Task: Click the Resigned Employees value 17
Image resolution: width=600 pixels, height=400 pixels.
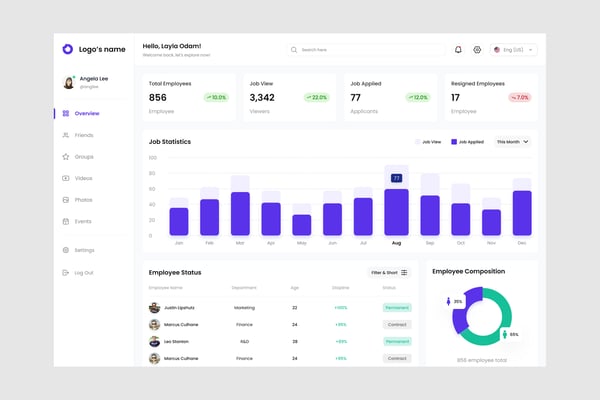Action: (x=455, y=98)
